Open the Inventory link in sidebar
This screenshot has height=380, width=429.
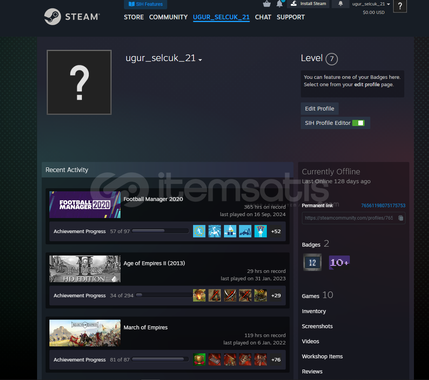click(314, 311)
